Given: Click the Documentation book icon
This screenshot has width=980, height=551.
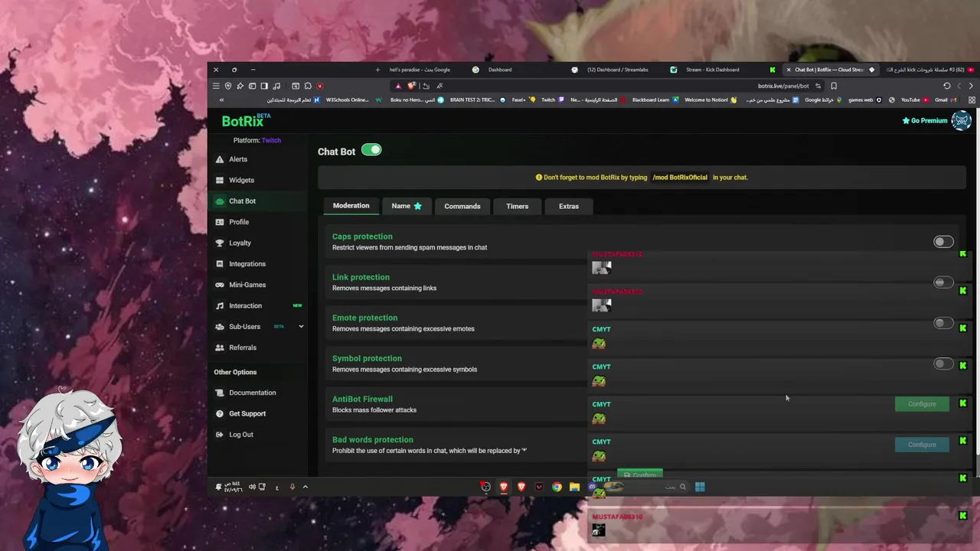Looking at the screenshot, I should click(220, 393).
